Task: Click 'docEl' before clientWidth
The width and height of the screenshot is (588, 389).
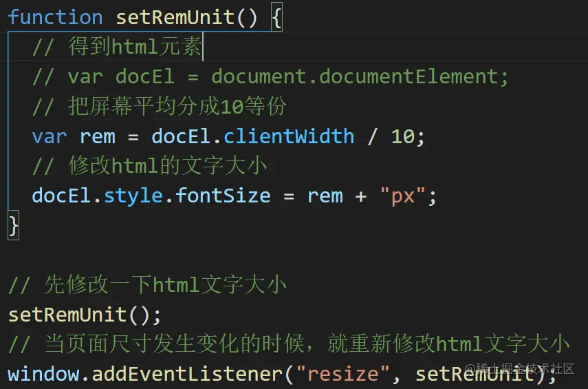Action: [181, 136]
